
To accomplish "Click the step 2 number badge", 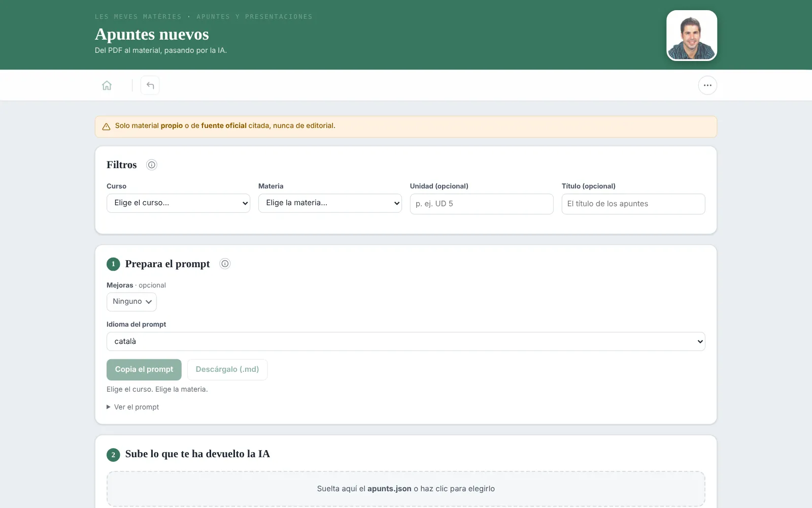I will click(x=113, y=455).
